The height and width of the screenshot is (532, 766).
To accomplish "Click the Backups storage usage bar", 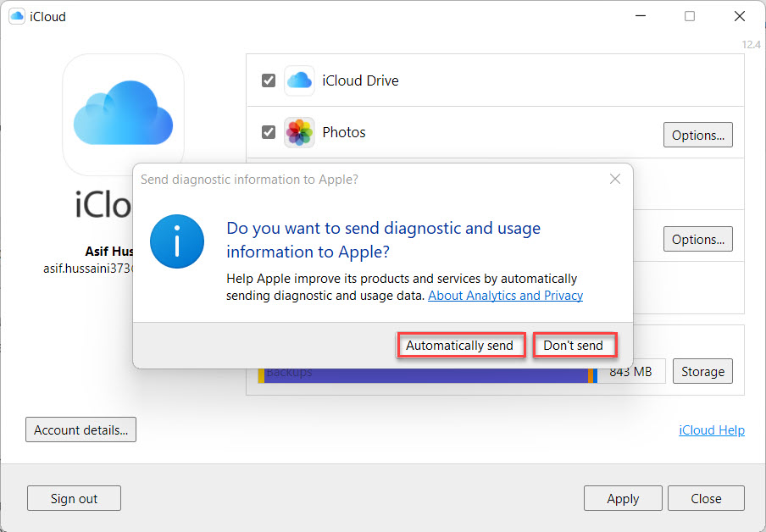I will coord(424,374).
